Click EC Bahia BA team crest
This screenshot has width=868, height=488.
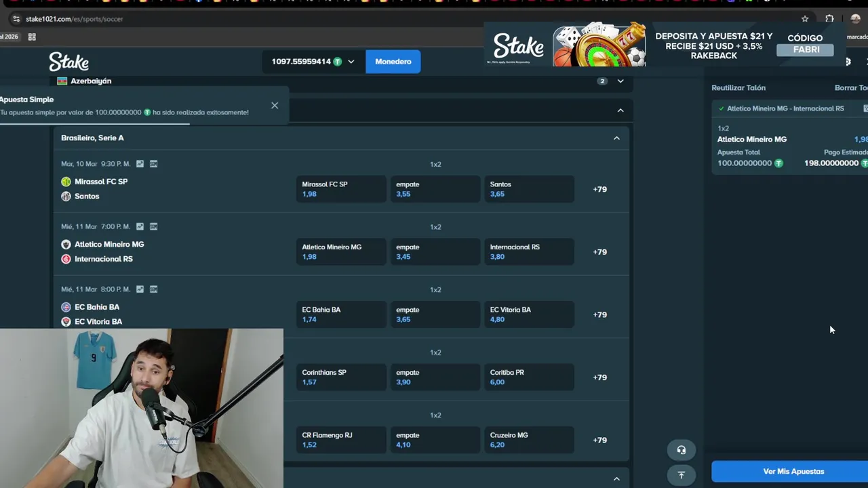point(66,307)
